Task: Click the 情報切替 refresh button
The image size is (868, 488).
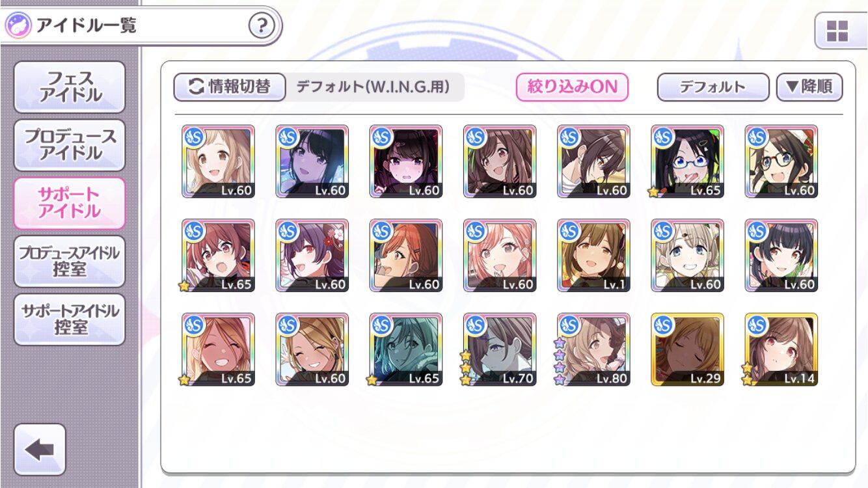Action: coord(230,87)
